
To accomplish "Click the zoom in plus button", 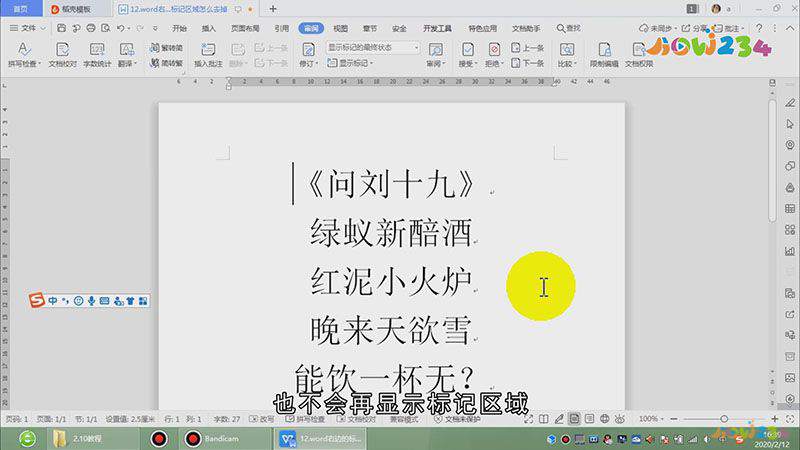I will click(x=774, y=419).
